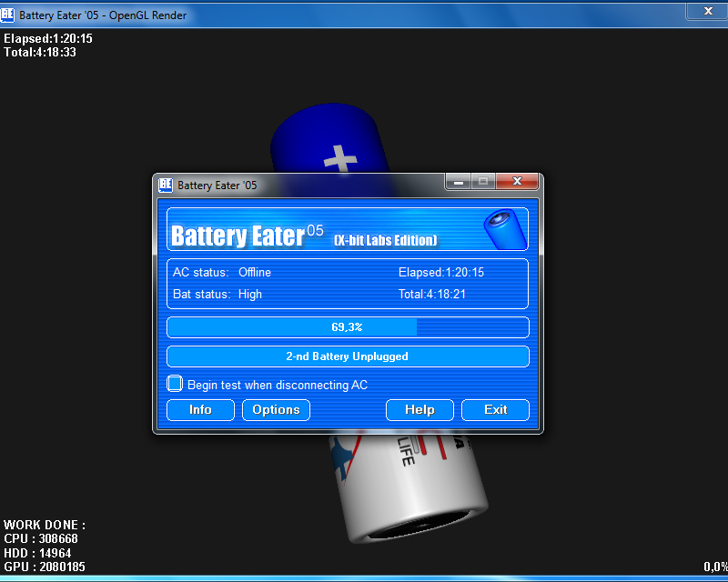Enable Begin test when disconnecting AC checkbox
The height and width of the screenshot is (582, 728).
(175, 384)
